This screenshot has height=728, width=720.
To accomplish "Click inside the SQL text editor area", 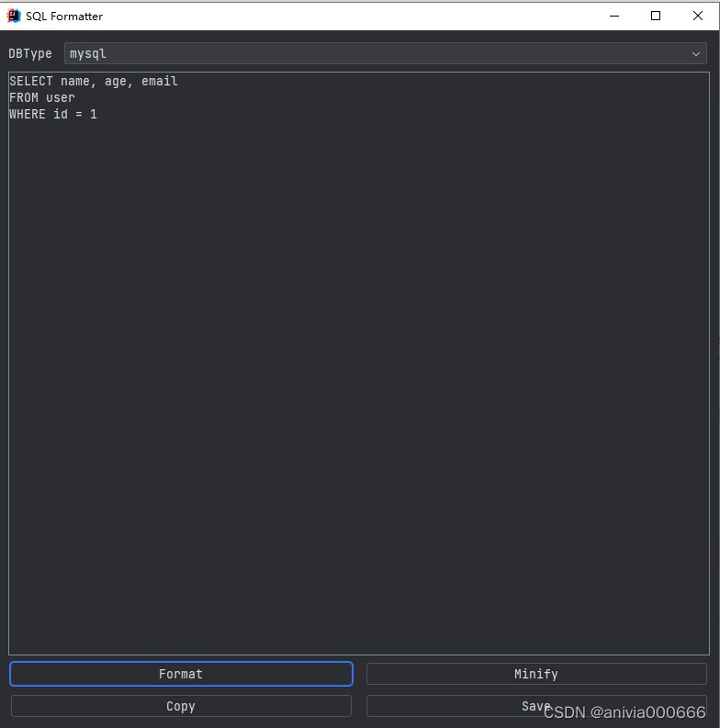I will (359, 363).
